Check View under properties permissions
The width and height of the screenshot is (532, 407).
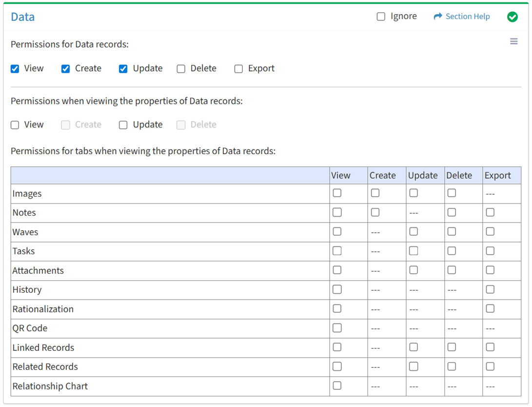15,125
